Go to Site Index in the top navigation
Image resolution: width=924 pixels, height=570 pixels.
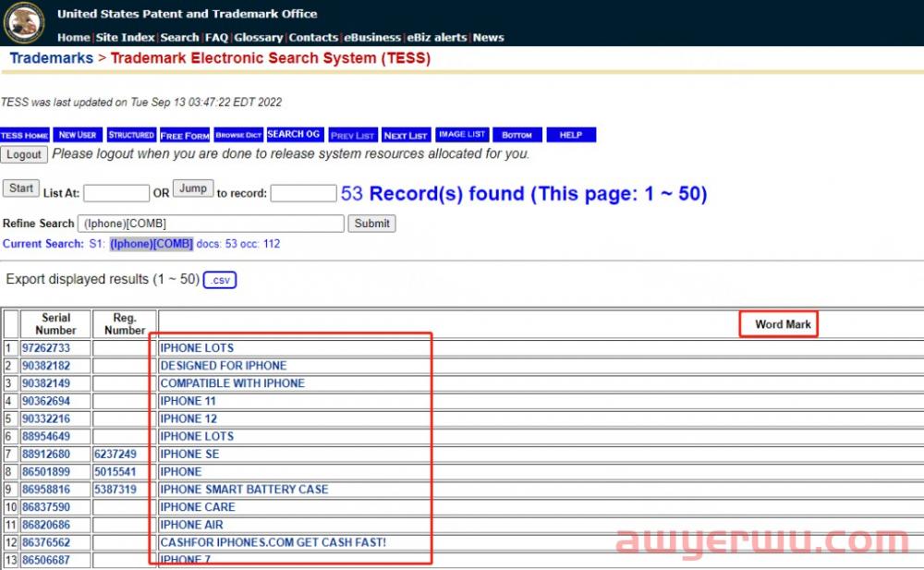126,37
